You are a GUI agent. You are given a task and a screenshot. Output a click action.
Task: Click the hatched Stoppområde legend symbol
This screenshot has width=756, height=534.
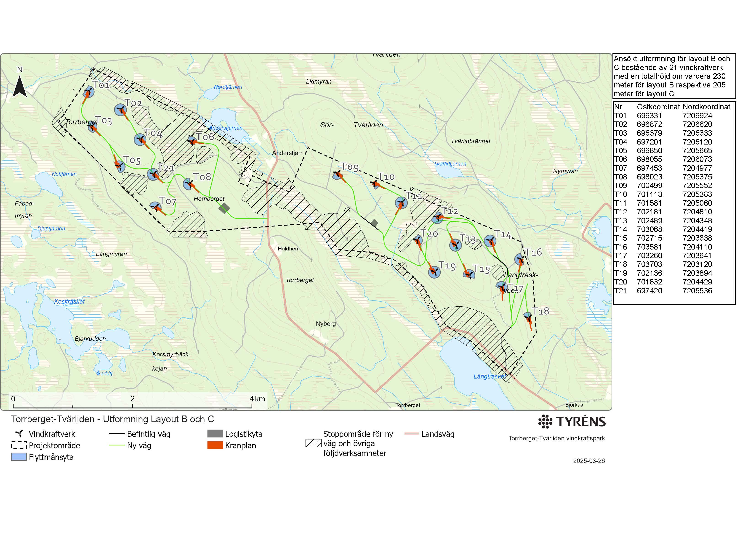pyautogui.click(x=313, y=443)
